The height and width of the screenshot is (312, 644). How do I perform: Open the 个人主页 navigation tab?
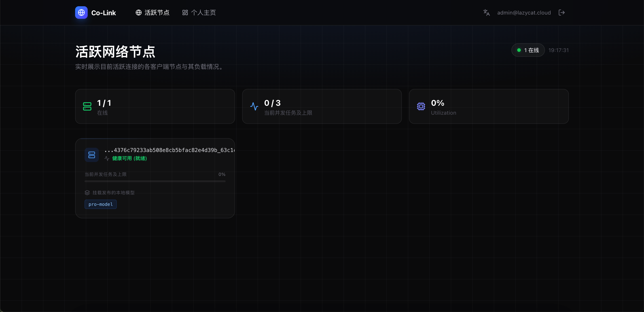[x=199, y=13]
